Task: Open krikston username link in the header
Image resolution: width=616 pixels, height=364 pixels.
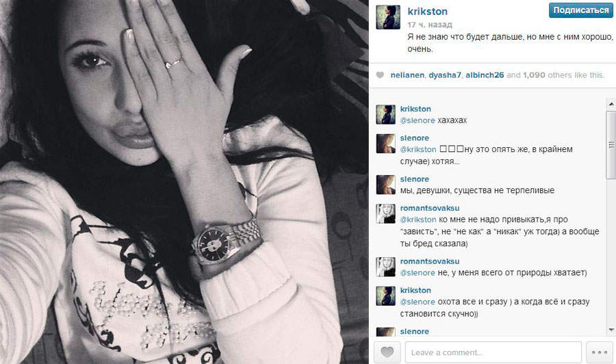Action: point(427,12)
